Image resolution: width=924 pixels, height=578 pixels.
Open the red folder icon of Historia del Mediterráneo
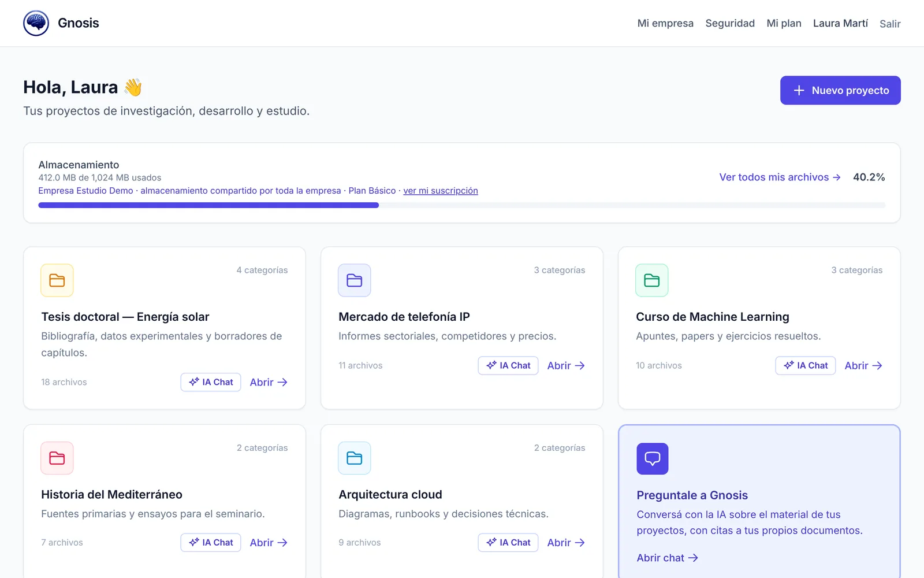click(57, 458)
